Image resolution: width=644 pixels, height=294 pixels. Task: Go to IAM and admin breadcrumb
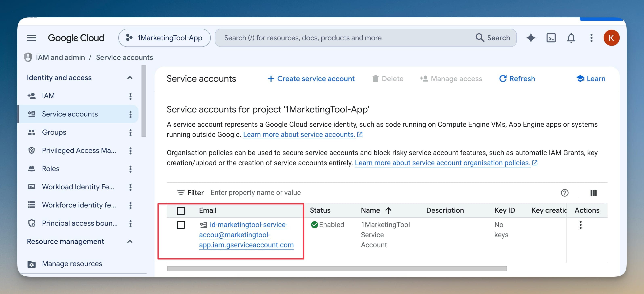(x=61, y=57)
